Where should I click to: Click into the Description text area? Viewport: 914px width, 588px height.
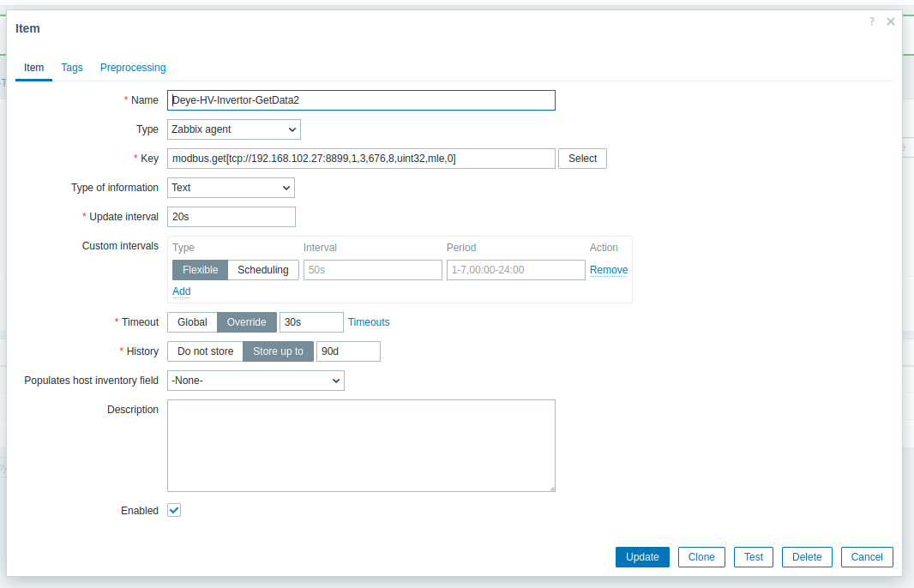pos(361,446)
